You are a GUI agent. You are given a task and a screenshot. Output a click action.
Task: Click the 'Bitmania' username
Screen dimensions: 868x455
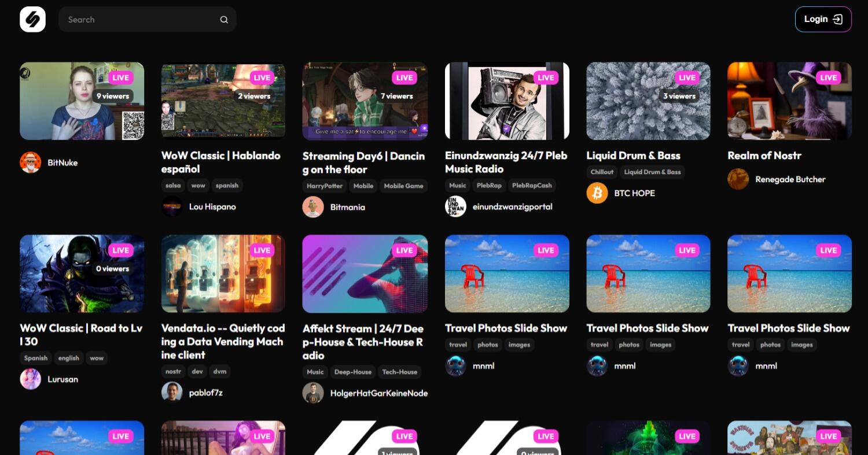click(x=348, y=207)
